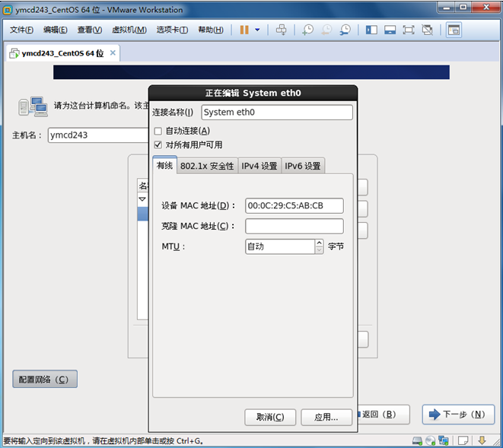Image resolution: width=503 pixels, height=448 pixels.
Task: Click the CD/DVD drive status bar icon
Action: pyautogui.click(x=430, y=441)
